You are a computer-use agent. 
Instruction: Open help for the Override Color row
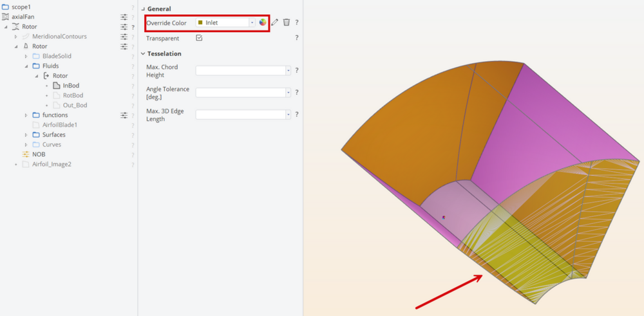[x=296, y=22]
